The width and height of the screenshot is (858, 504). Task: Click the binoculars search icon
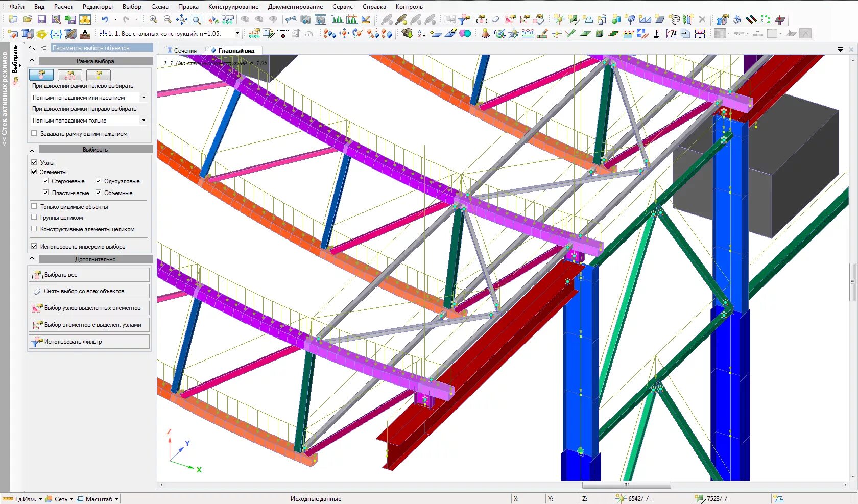(x=290, y=19)
